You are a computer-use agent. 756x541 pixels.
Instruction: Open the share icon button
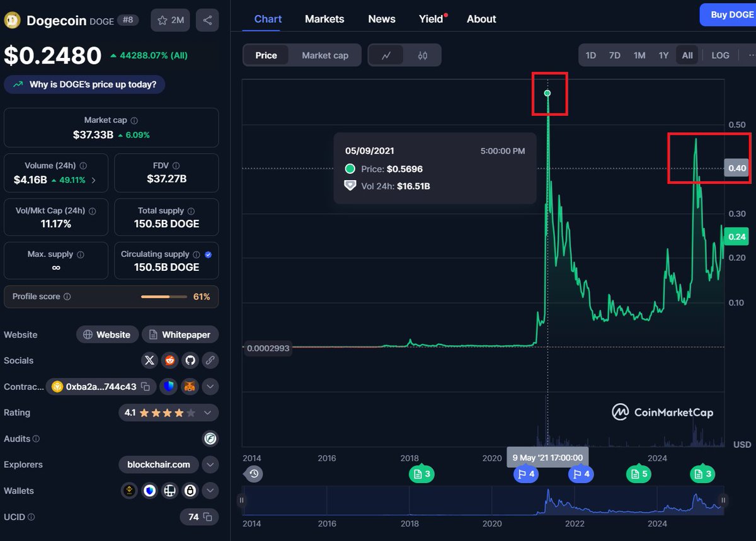[207, 20]
